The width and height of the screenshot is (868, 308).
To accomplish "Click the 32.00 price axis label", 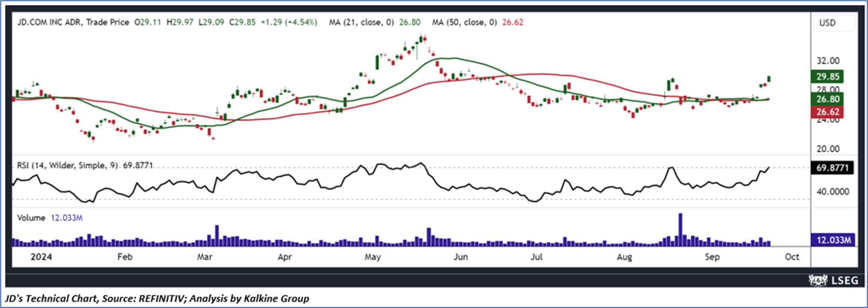I will [x=828, y=61].
